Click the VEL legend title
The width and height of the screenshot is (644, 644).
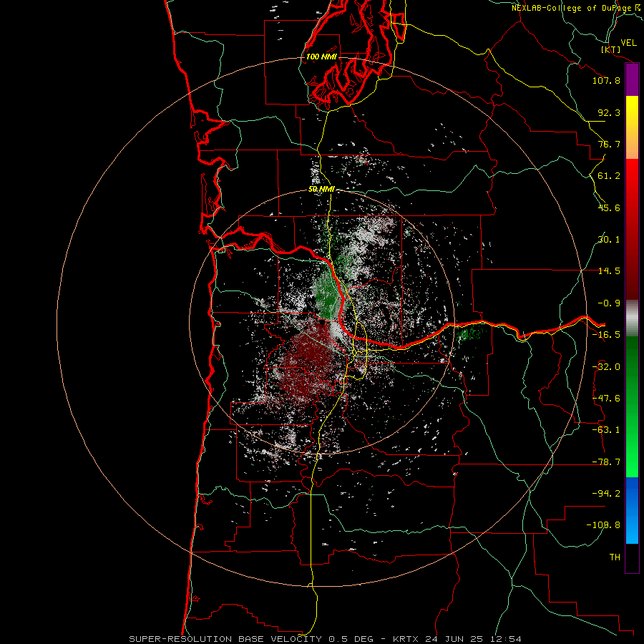click(628, 43)
